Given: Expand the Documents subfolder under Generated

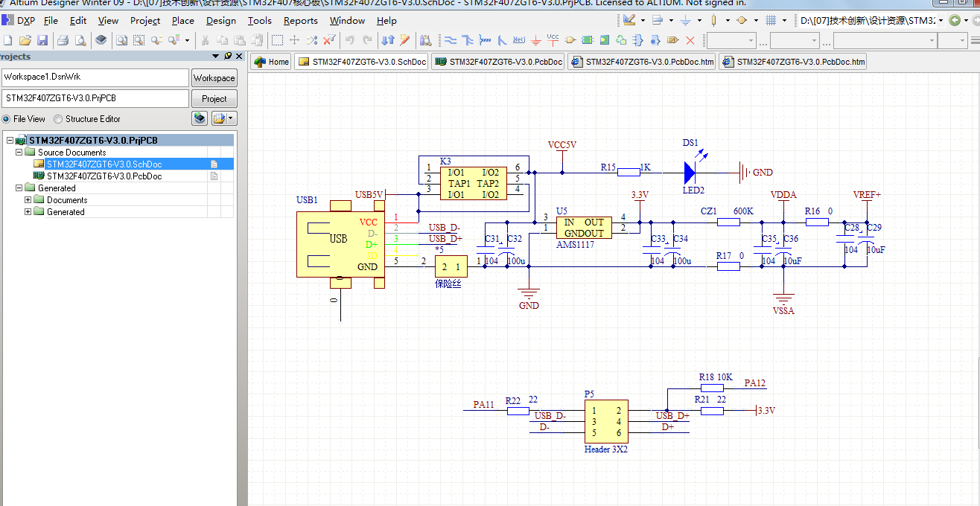Looking at the screenshot, I should click(x=28, y=200).
